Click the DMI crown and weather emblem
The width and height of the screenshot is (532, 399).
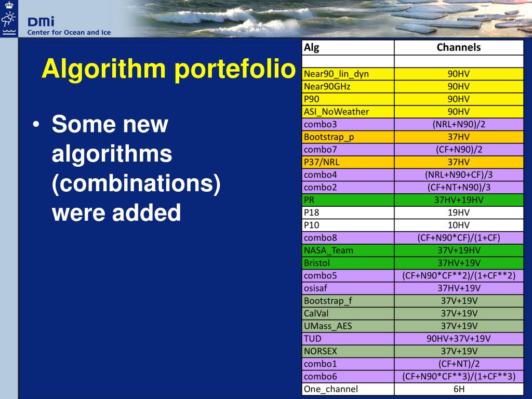pos(9,19)
